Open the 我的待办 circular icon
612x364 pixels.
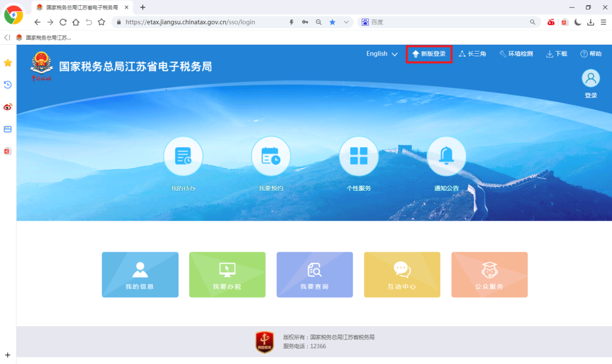(x=183, y=156)
